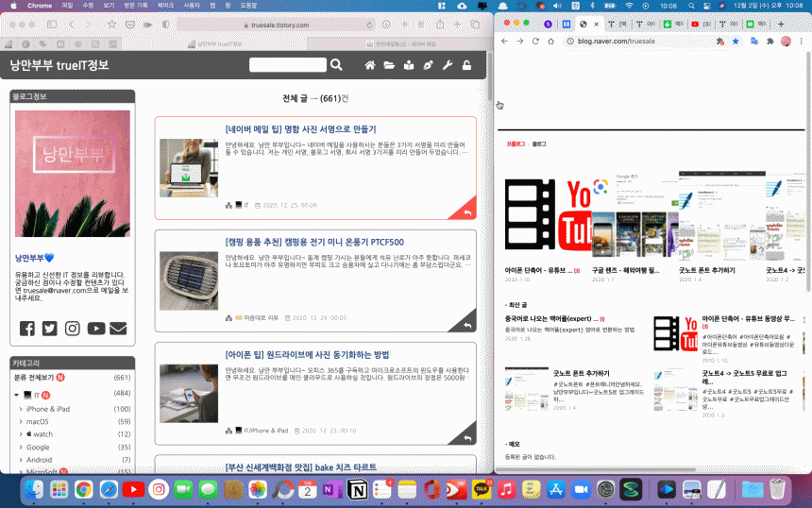Click the Safari downloads icon
This screenshot has height=508, width=812.
click(x=386, y=25)
